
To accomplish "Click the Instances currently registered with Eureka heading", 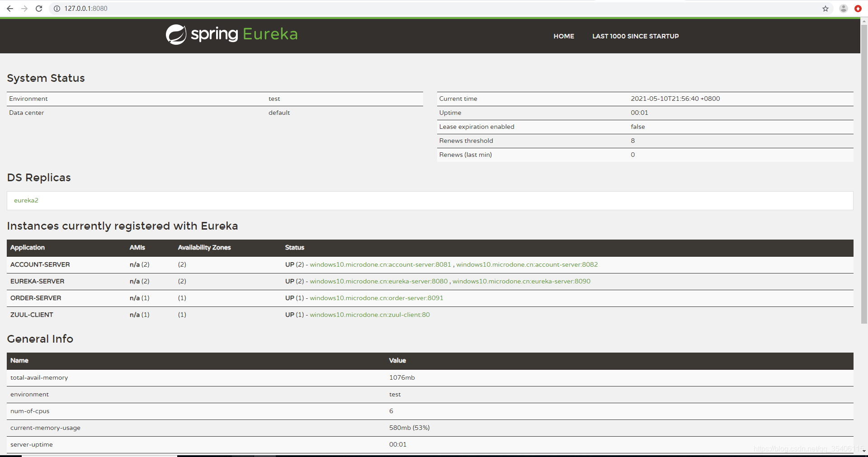I will 122,226.
